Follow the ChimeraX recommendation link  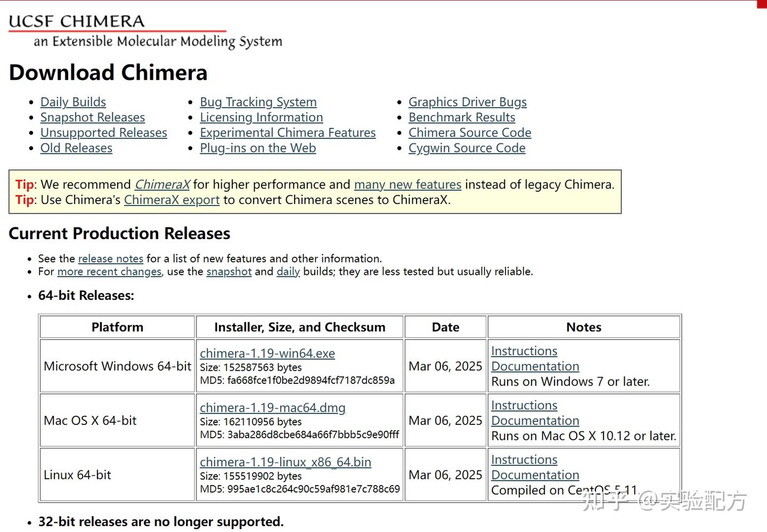pyautogui.click(x=162, y=184)
